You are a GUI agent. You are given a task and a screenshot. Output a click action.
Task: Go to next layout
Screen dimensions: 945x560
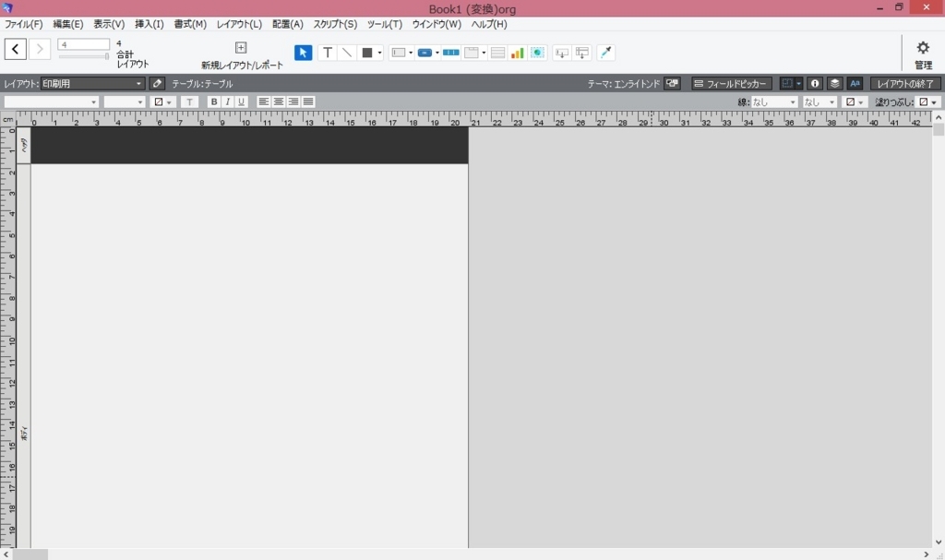tap(40, 49)
